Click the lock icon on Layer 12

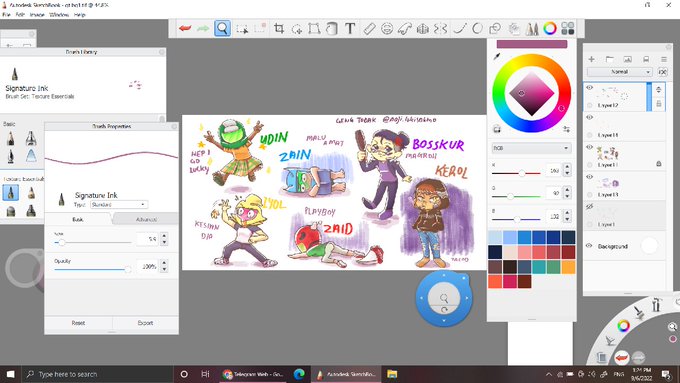tap(658, 104)
